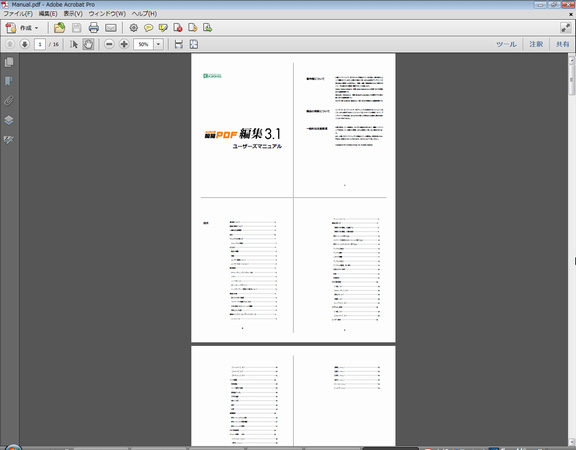Click the page number field showing 1
576x450 pixels.
point(40,44)
